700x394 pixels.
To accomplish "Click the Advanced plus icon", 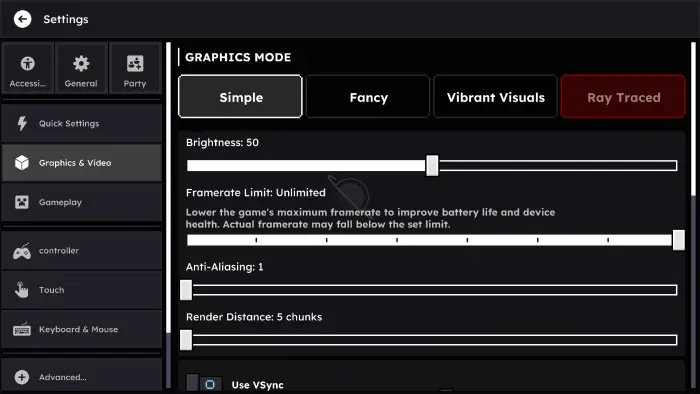I will tap(21, 377).
